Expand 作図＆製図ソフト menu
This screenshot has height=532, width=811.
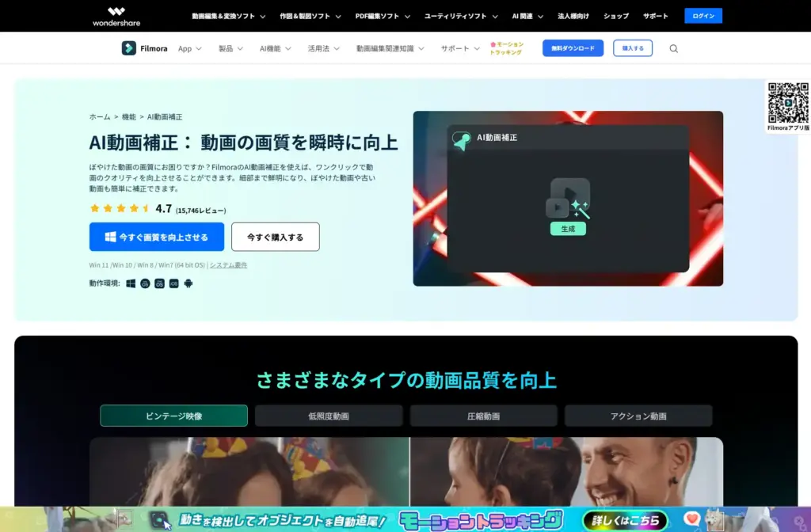[x=310, y=16]
